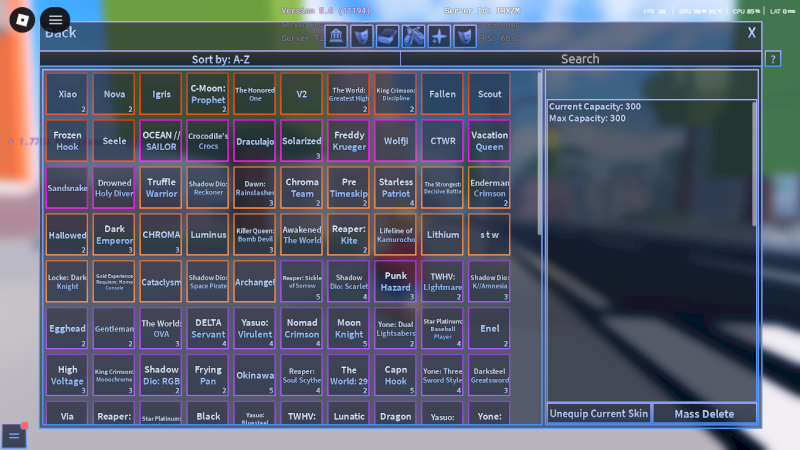Open the bank building icon tab

(x=337, y=37)
